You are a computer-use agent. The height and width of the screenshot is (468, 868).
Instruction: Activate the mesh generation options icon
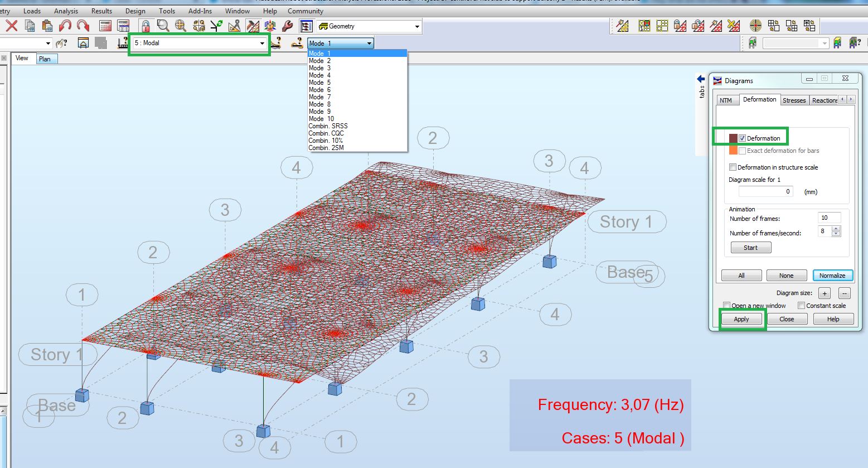[x=622, y=25]
